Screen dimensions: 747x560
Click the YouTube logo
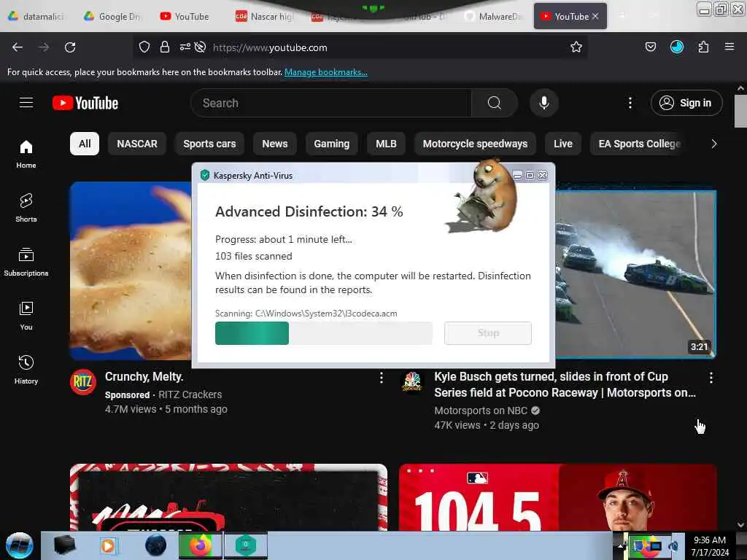click(x=85, y=103)
